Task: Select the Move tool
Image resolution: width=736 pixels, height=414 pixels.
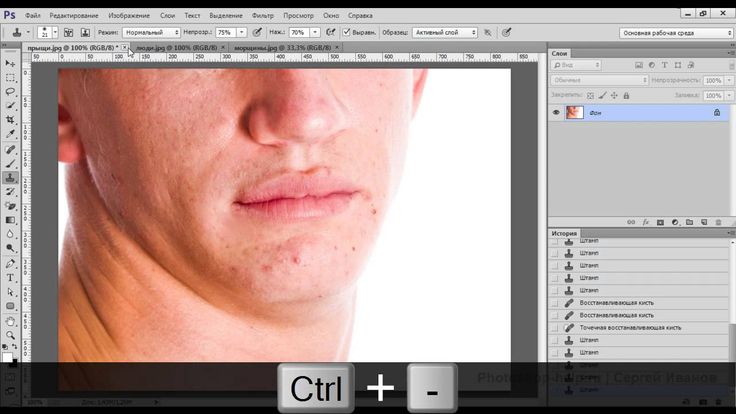Action: pyautogui.click(x=10, y=63)
